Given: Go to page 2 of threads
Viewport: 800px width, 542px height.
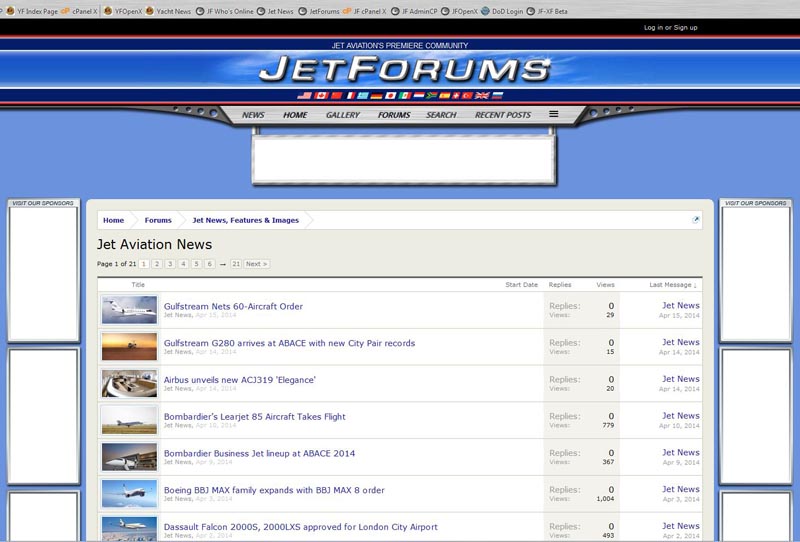Looking at the screenshot, I should pos(157,264).
